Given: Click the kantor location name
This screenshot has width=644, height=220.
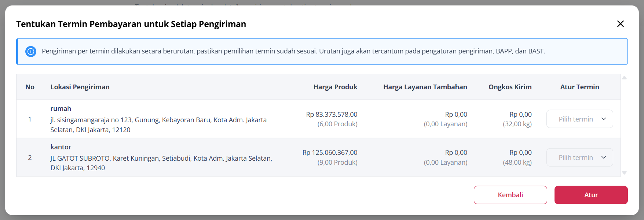Looking at the screenshot, I should [61, 147].
